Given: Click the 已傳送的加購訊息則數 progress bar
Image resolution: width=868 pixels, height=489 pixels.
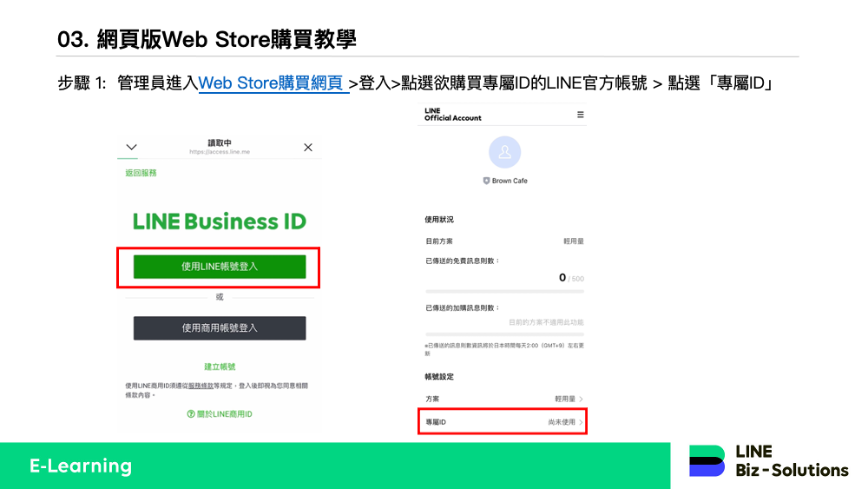Looking at the screenshot, I should click(504, 334).
